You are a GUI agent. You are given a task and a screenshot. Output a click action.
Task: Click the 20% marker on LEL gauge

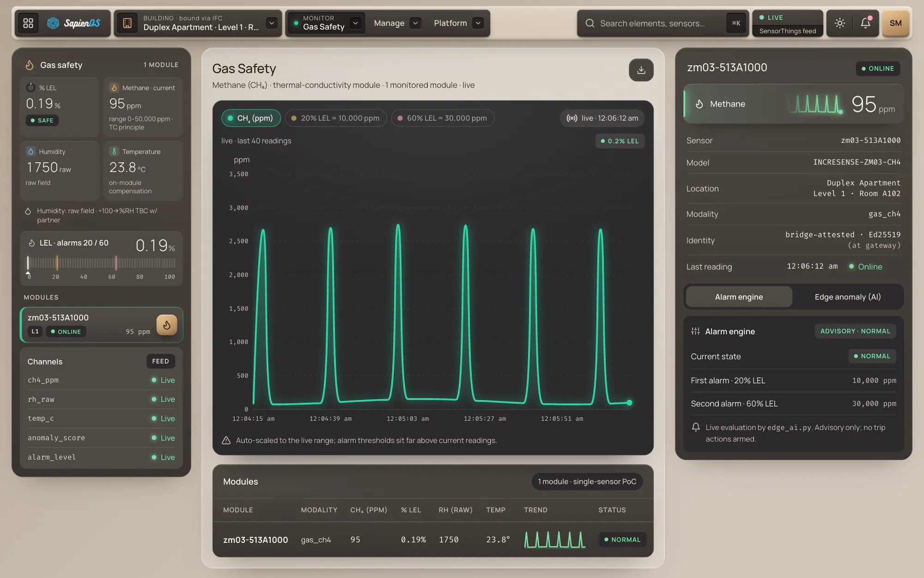(57, 263)
